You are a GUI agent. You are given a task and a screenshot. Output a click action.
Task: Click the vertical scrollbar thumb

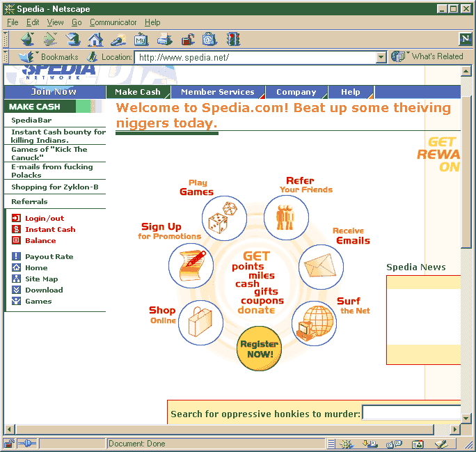pyautogui.click(x=466, y=172)
